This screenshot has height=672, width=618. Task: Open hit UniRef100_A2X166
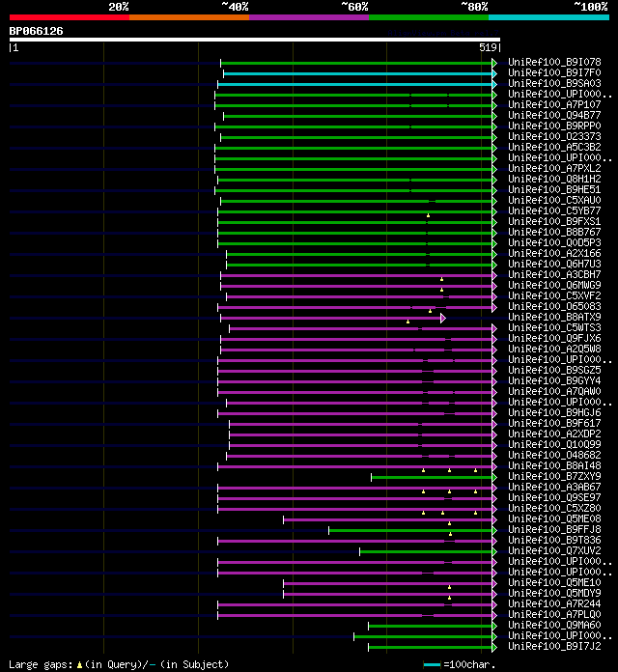[554, 253]
